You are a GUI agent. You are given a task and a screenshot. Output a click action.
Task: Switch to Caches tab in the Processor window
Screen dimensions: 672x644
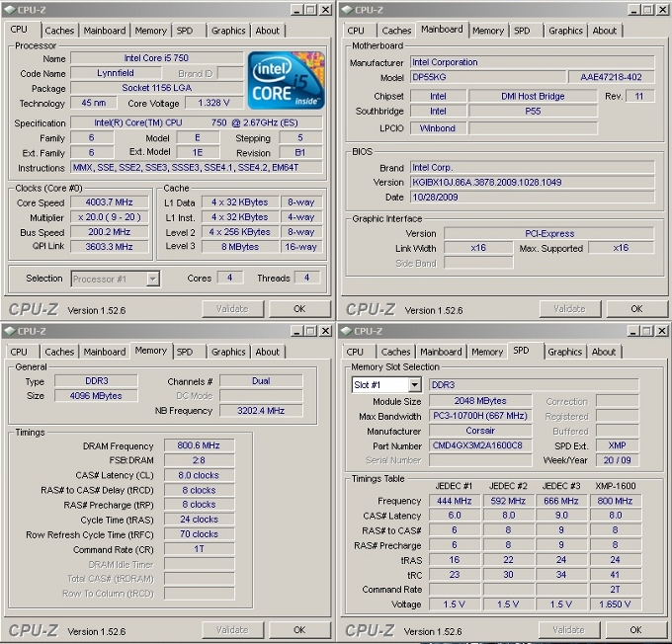click(59, 31)
